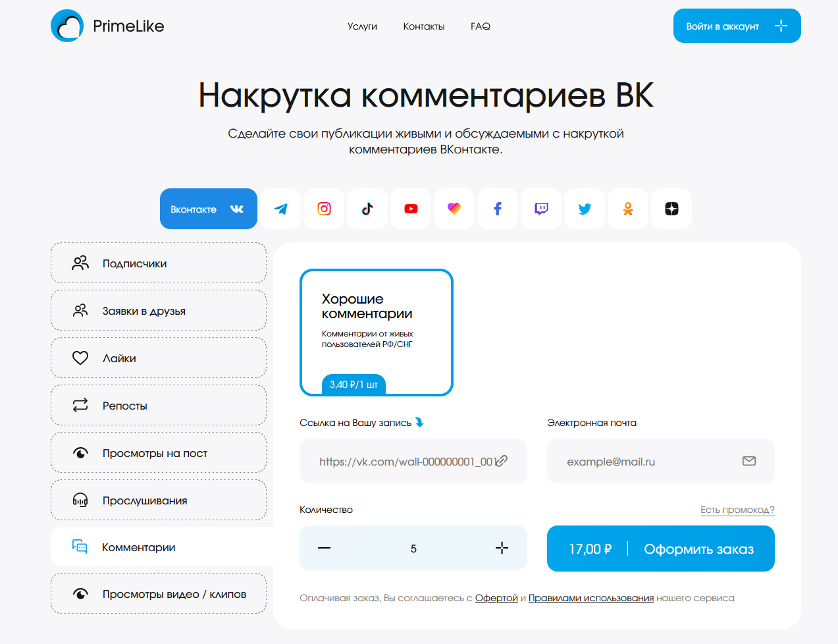Click the VK logo in Вконтакте tab
Screen dimensions: 838x644
pos(237,209)
